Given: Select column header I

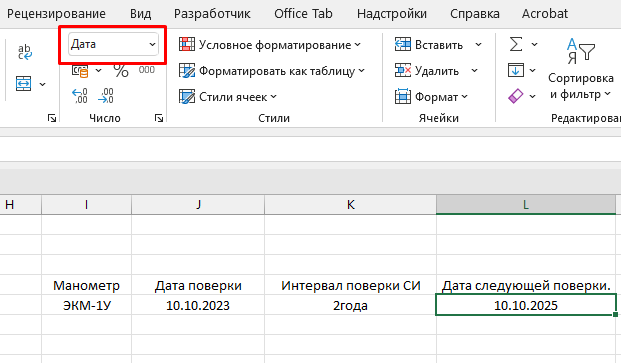Looking at the screenshot, I should 86,205.
